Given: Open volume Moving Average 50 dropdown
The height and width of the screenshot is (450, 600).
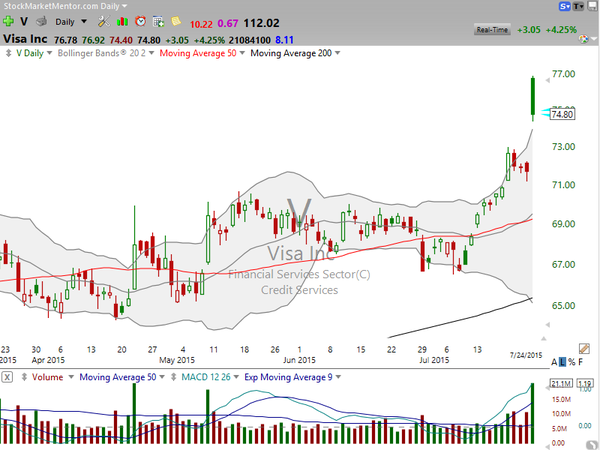Looking at the screenshot, I should [x=162, y=377].
